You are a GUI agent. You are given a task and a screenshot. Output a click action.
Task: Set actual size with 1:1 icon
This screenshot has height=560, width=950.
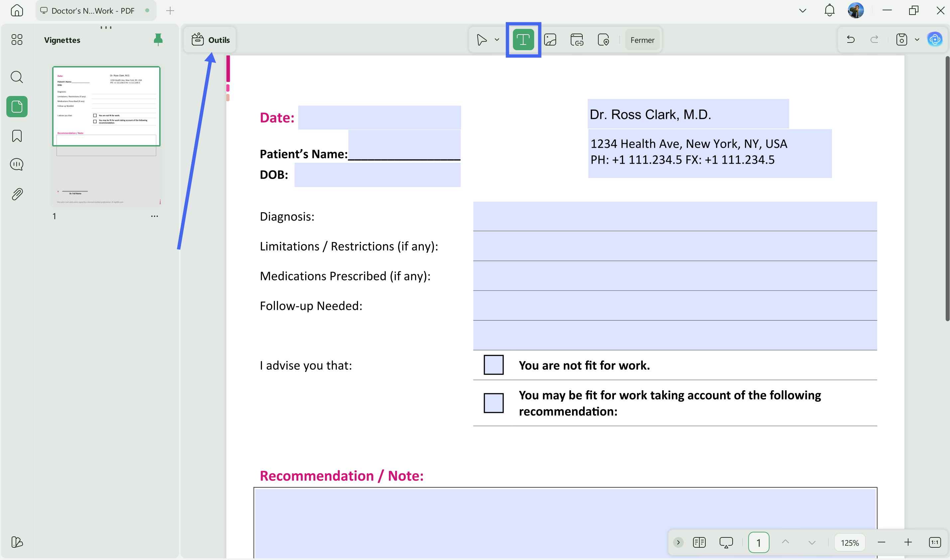(x=934, y=542)
